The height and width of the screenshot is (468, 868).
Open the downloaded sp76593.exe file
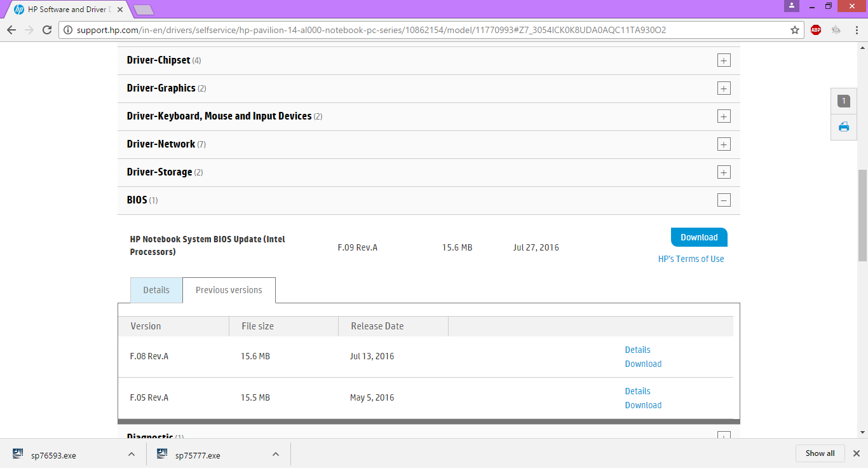point(53,455)
